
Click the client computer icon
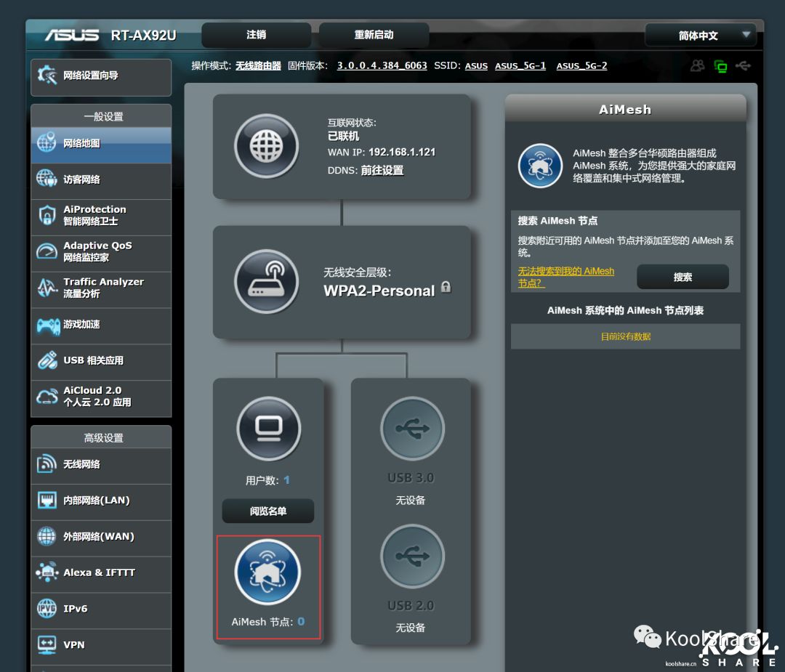tap(269, 429)
